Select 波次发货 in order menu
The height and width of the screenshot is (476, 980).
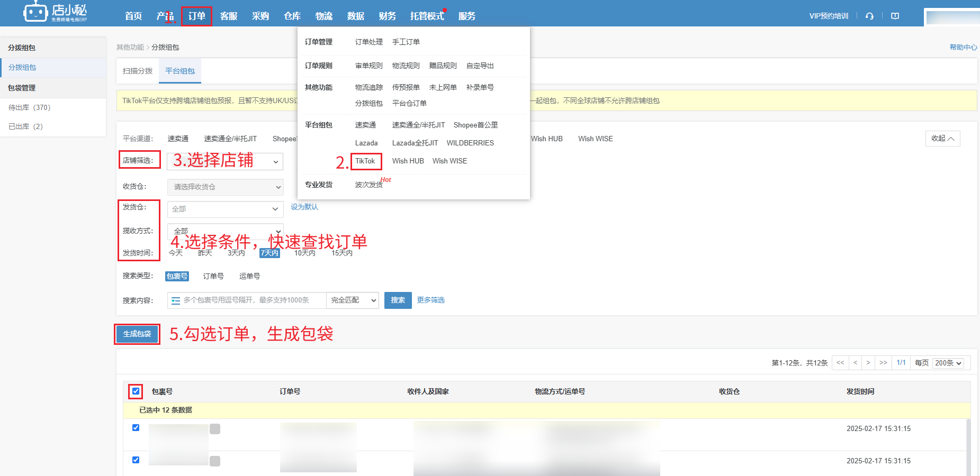[369, 185]
